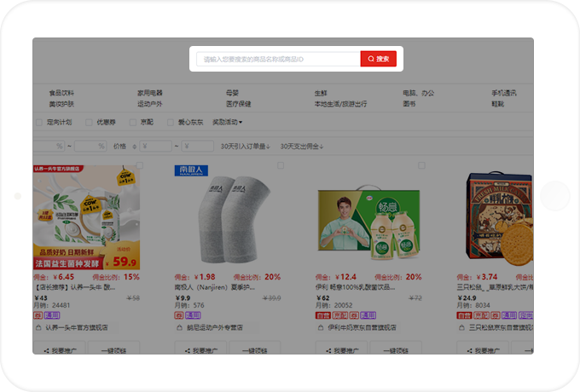The height and width of the screenshot is (392, 580).
Task: Focus the product name or ID search field
Action: pos(277,59)
